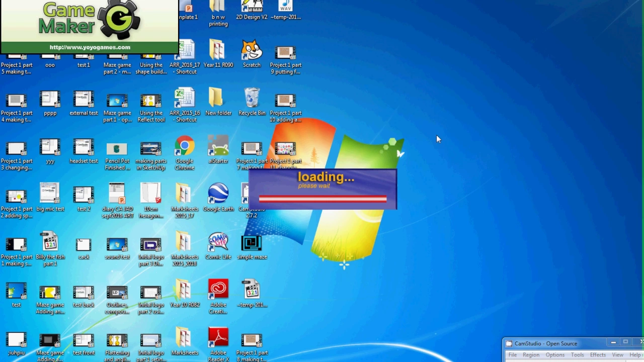The width and height of the screenshot is (644, 362).
Task: Open the Google Chrome shortcut
Action: point(185,154)
